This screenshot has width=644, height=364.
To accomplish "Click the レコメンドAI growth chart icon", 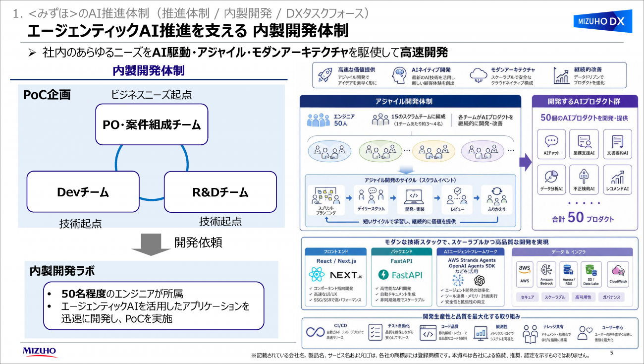I will click(617, 177).
